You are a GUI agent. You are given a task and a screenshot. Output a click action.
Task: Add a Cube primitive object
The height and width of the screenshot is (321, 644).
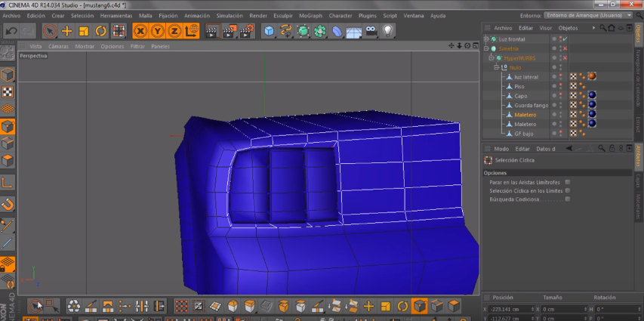(269, 31)
